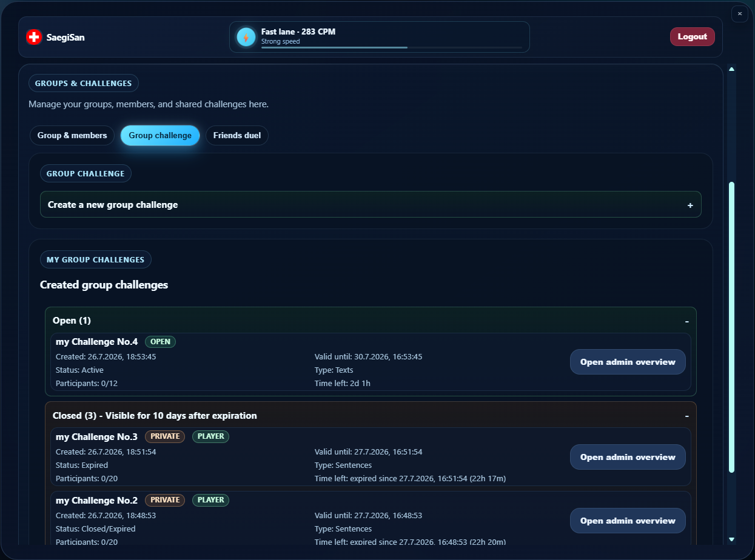Select the Group challenge tab
Screen dimensions: 755x560
(160, 135)
